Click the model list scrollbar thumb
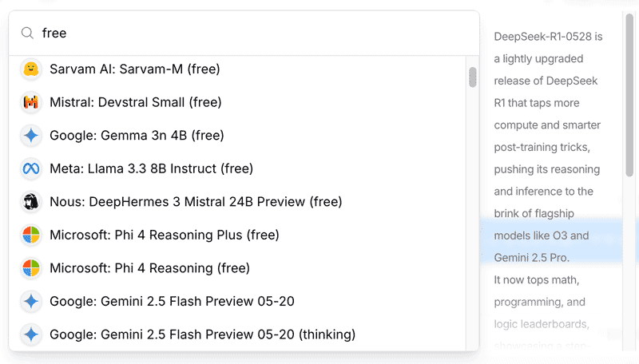 [473, 77]
